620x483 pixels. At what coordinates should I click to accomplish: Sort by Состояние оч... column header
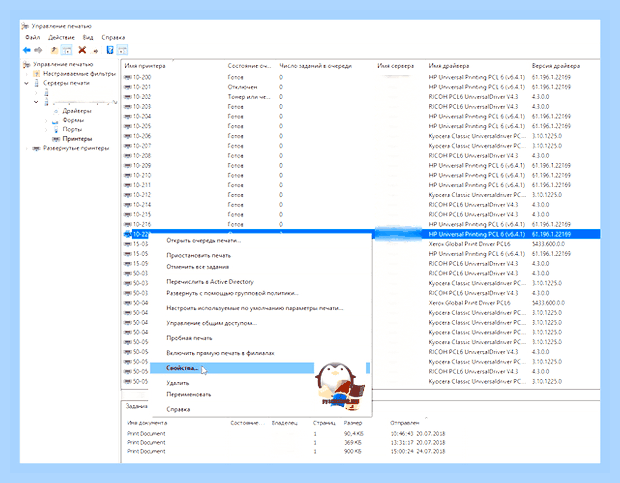click(251, 66)
